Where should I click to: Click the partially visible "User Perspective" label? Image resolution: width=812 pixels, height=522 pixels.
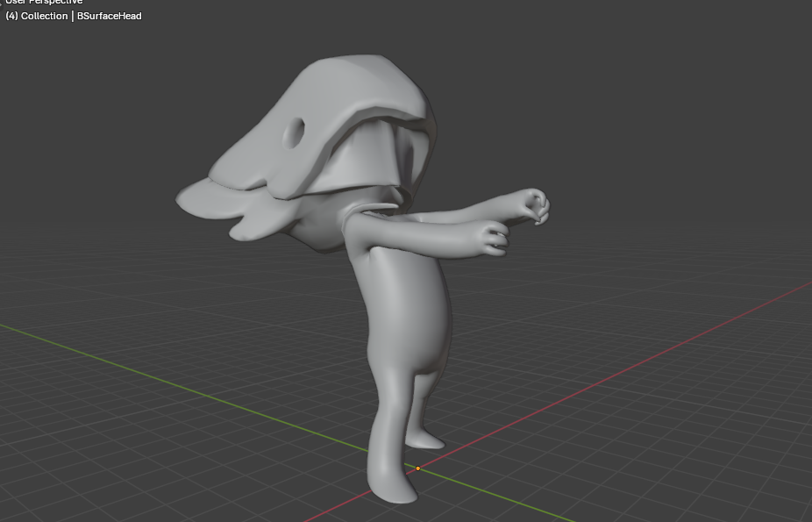(x=44, y=2)
